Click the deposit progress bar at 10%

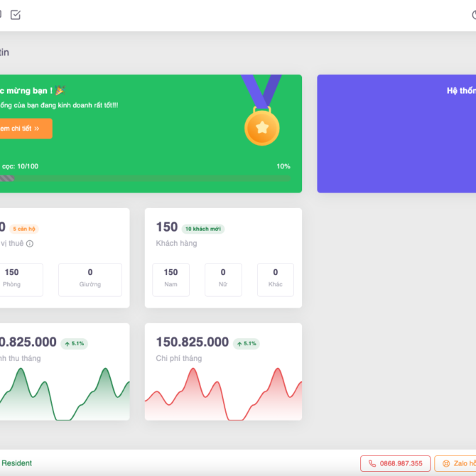tap(142, 178)
